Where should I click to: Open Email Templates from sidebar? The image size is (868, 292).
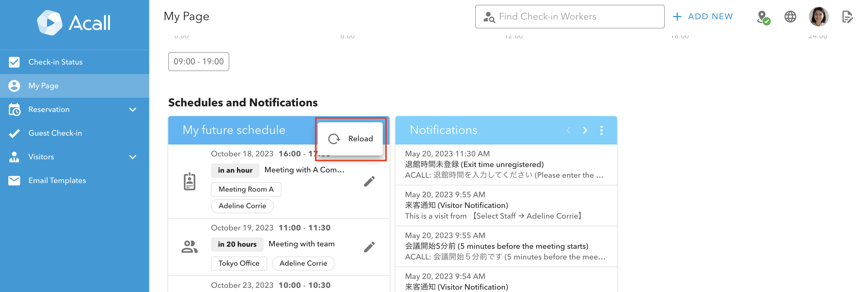pos(57,181)
